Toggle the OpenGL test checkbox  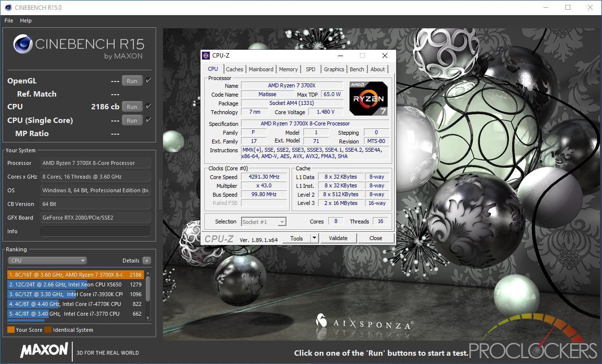pos(148,81)
